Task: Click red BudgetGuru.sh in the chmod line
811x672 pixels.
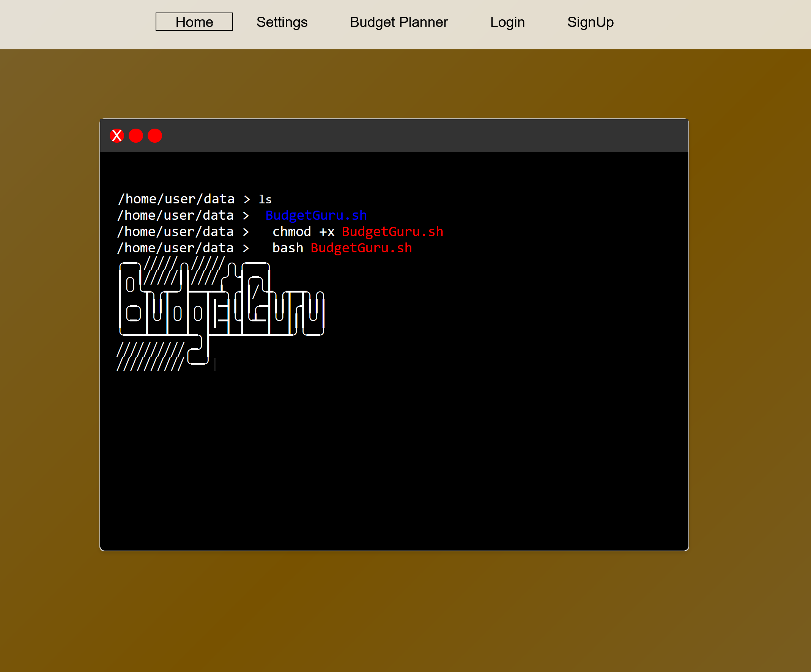Action: coord(392,231)
